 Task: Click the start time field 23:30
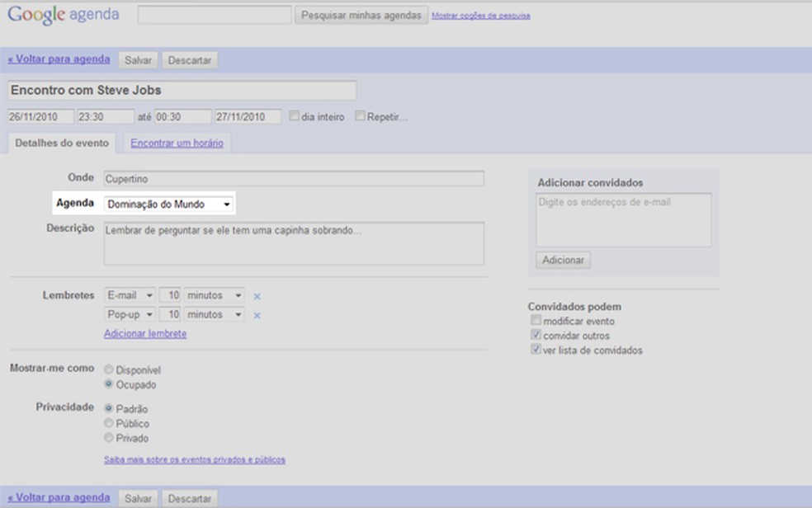pos(106,116)
